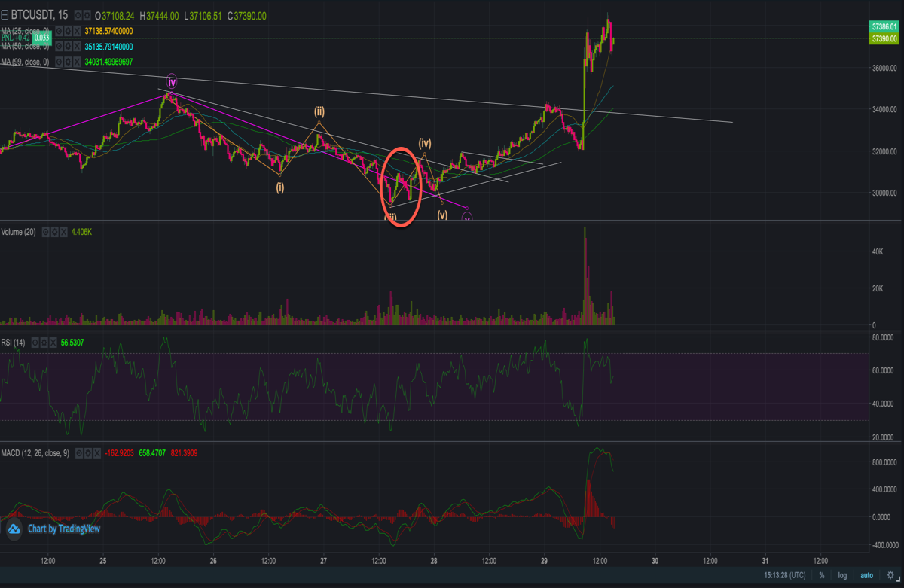Viewport: 904px width, 588px height.
Task: Hide the MA 99 indicator
Action: click(x=60, y=62)
